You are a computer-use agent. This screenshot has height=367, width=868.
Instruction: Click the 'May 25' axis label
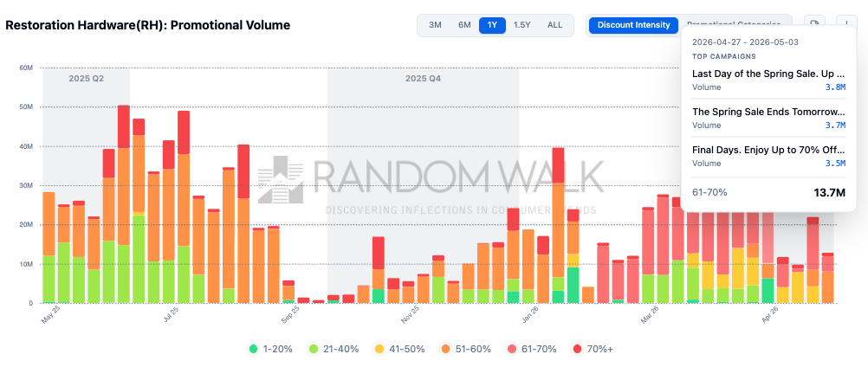coord(50,316)
